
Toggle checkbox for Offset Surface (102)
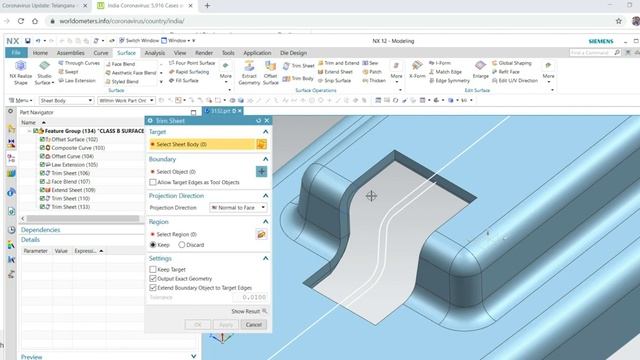pyautogui.click(x=42, y=139)
